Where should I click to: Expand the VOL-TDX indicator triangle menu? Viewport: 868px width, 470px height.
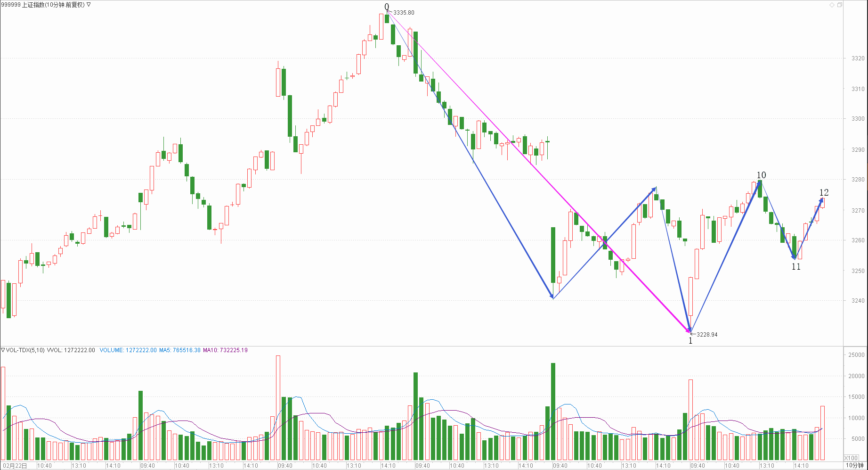tap(3, 350)
